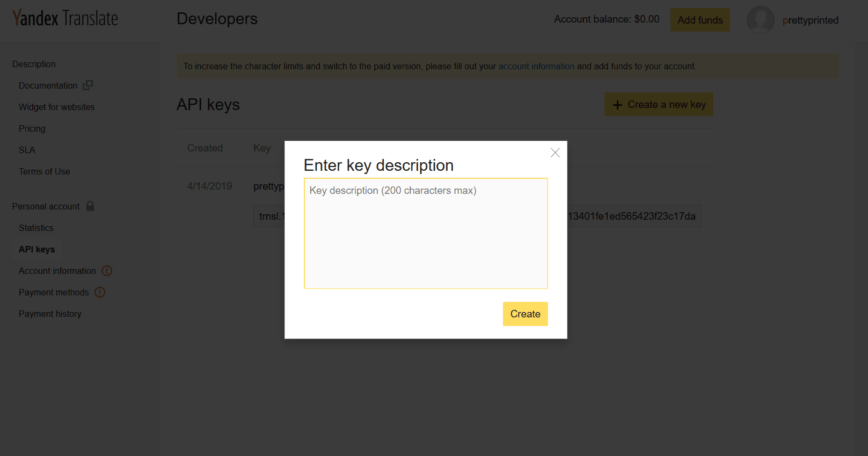Image resolution: width=868 pixels, height=456 pixels.
Task: Open Description in sidebar
Action: (x=34, y=64)
